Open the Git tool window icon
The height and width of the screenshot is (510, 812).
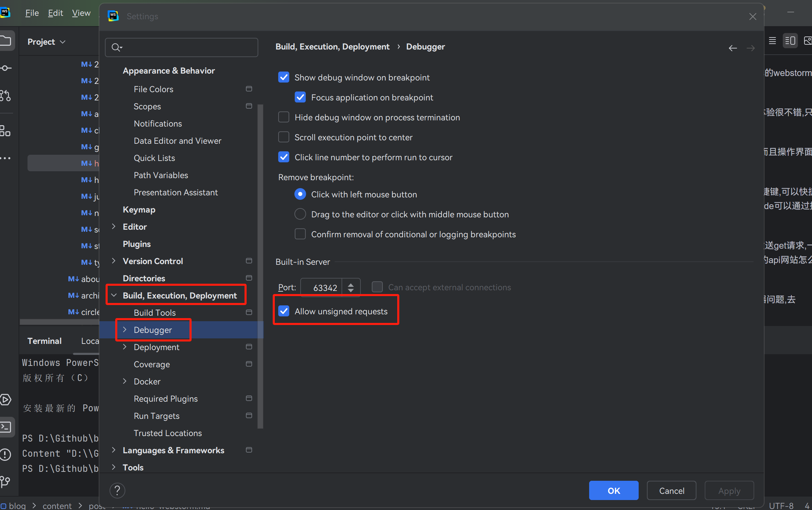(x=5, y=482)
